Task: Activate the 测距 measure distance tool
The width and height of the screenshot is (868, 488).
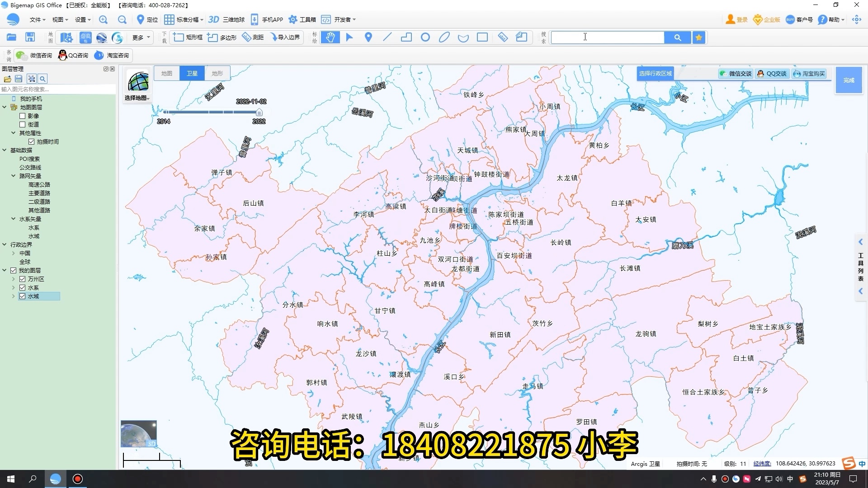Action: (x=253, y=37)
